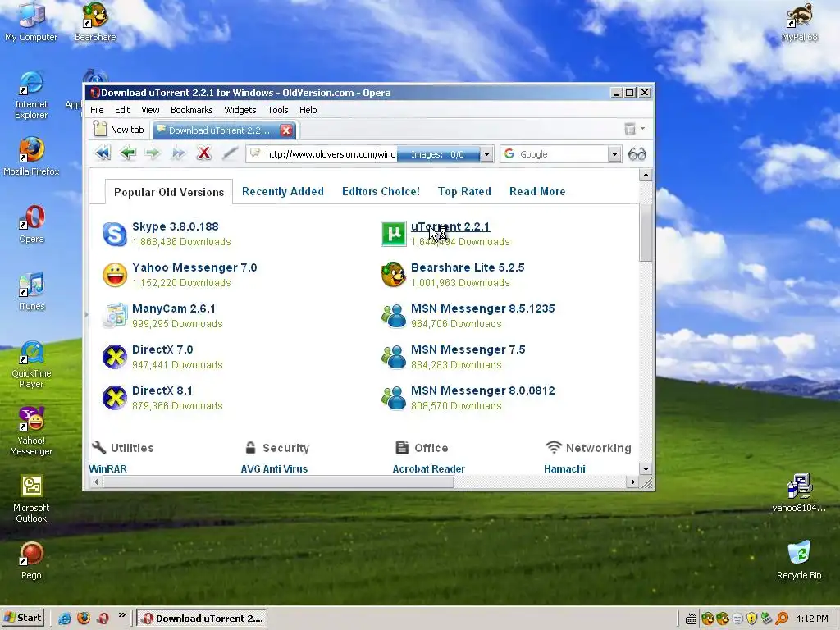The width and height of the screenshot is (840, 630).
Task: Open the Edit menu
Action: point(122,110)
